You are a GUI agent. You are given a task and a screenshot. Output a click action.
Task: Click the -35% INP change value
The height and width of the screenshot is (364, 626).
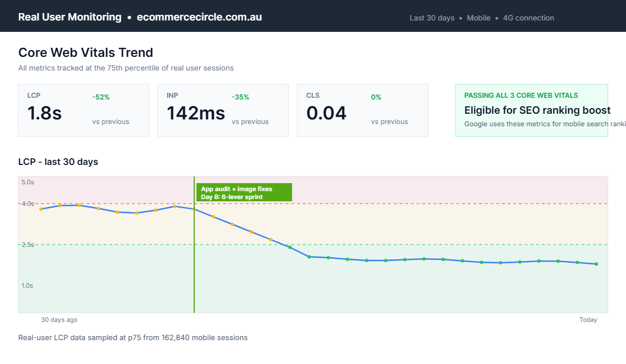(240, 97)
